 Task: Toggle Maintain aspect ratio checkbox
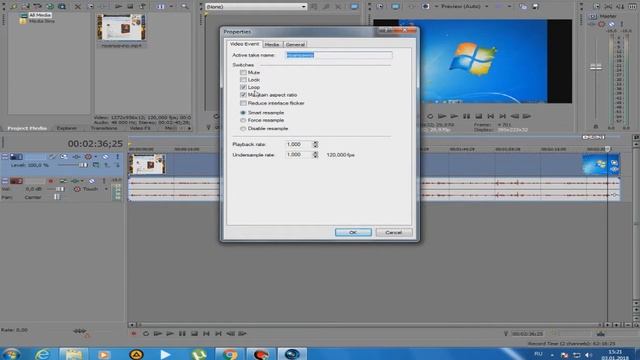coord(243,95)
